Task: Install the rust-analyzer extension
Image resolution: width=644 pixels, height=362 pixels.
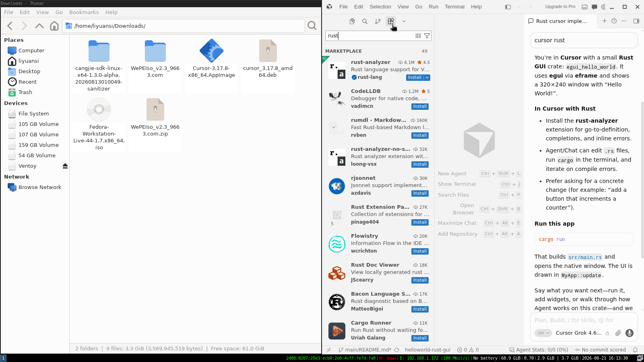Action: tap(415, 78)
